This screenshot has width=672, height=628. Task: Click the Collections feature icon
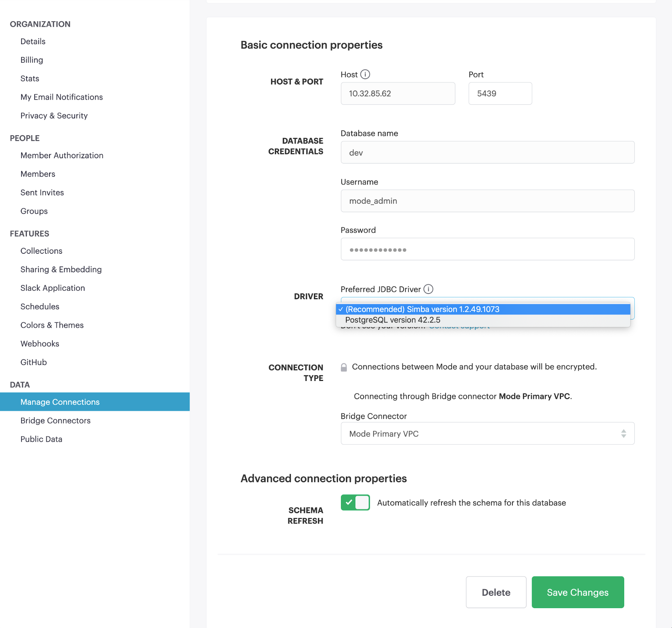pyautogui.click(x=41, y=251)
